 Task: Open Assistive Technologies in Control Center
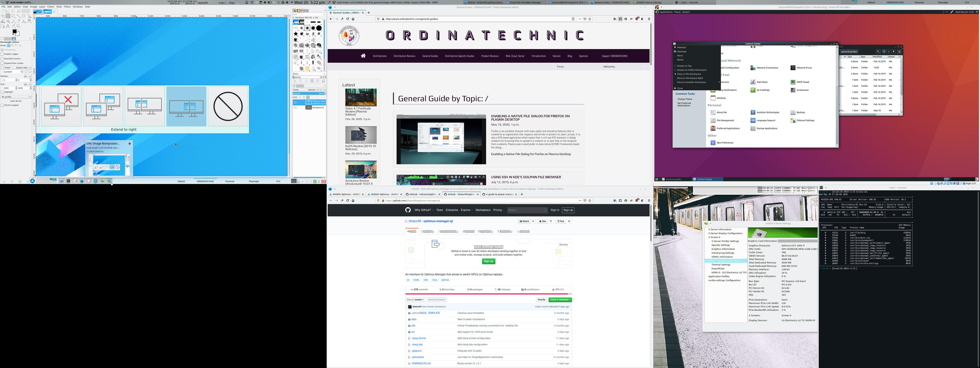(765, 112)
